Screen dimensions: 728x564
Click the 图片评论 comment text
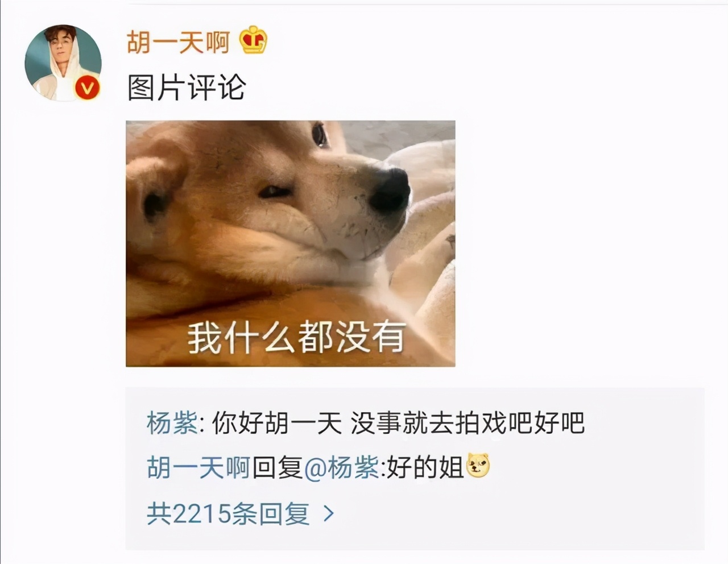(x=186, y=88)
